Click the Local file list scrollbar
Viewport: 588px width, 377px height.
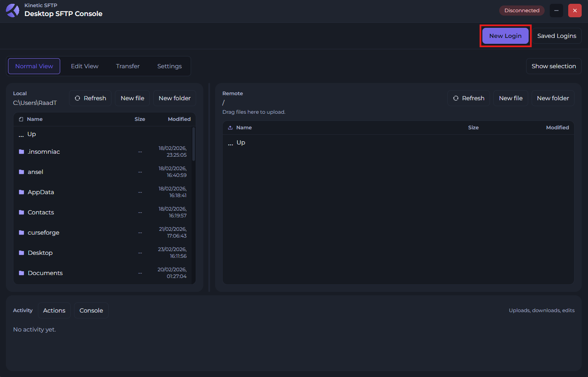coord(194,144)
